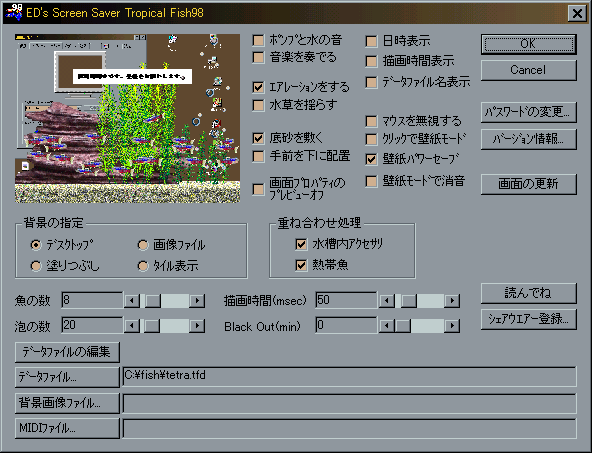Click right arrow of 魚の数 scrollbar
The image size is (592, 453).
coord(197,301)
